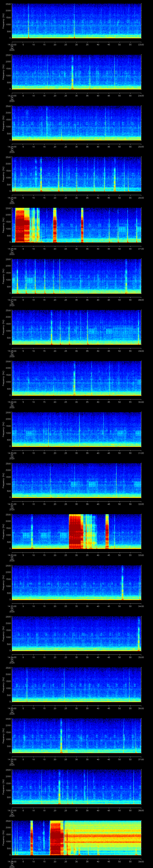Click the 14:29:00 start time label

tap(12, 402)
